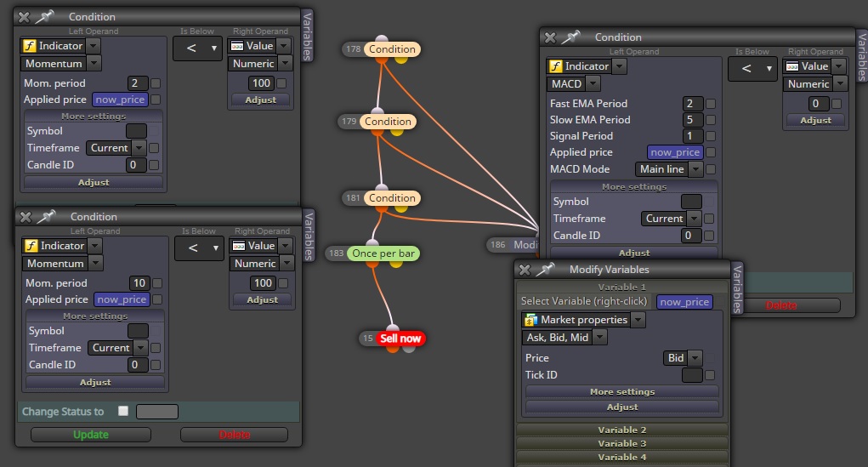The width and height of the screenshot is (868, 467).
Task: Click the pin icon of the Modify Variables panel
Action: pyautogui.click(x=545, y=270)
